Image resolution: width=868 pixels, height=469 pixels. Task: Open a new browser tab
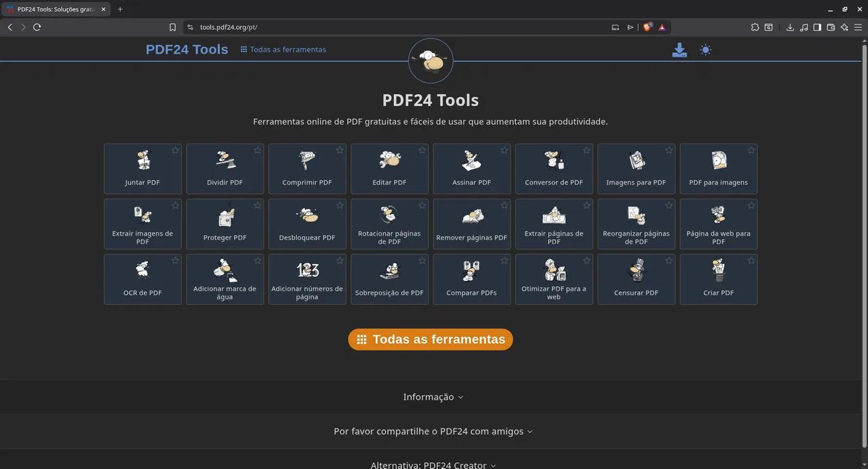point(120,10)
